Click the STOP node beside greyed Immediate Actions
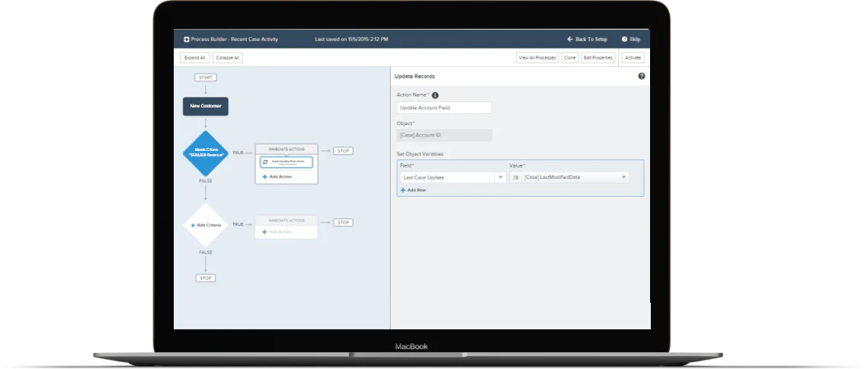Screen dimensions: 868x369 (343, 222)
